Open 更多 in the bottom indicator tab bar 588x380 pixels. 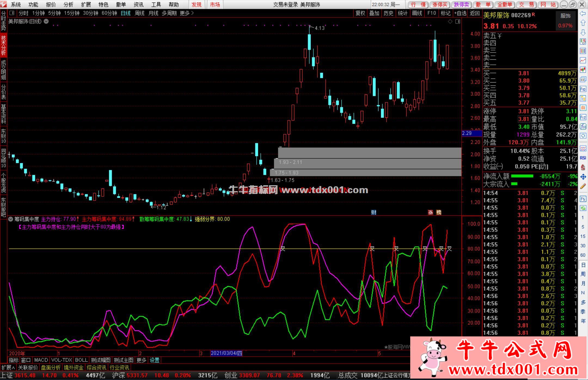click(x=141, y=360)
